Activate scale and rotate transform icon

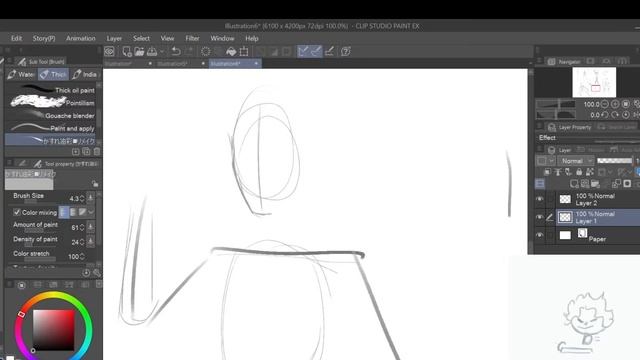[244, 51]
